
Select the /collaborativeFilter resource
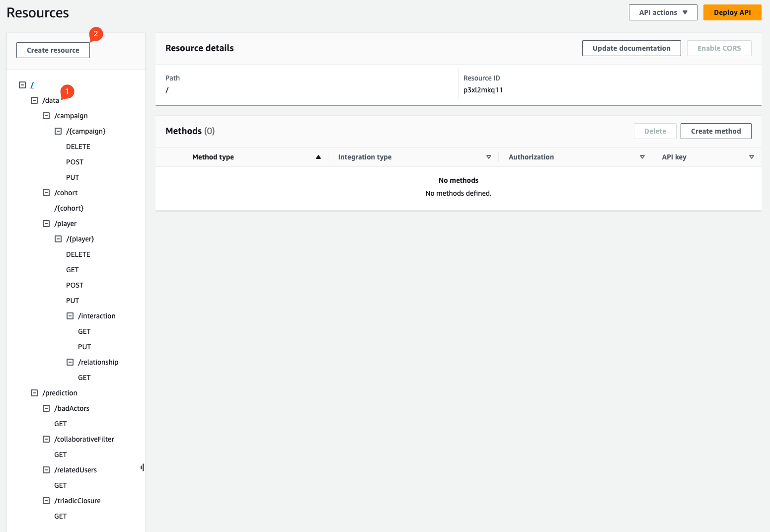click(x=84, y=439)
